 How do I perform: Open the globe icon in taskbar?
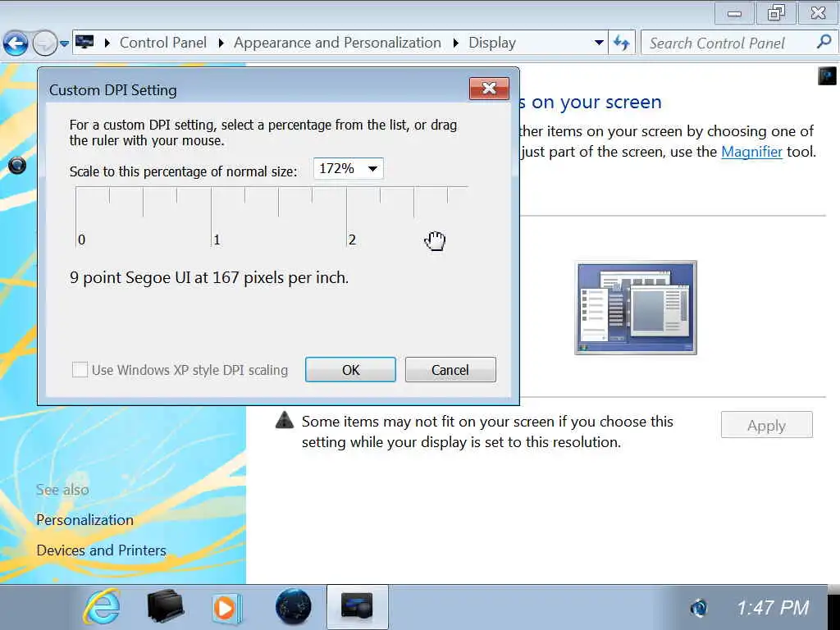(x=293, y=607)
